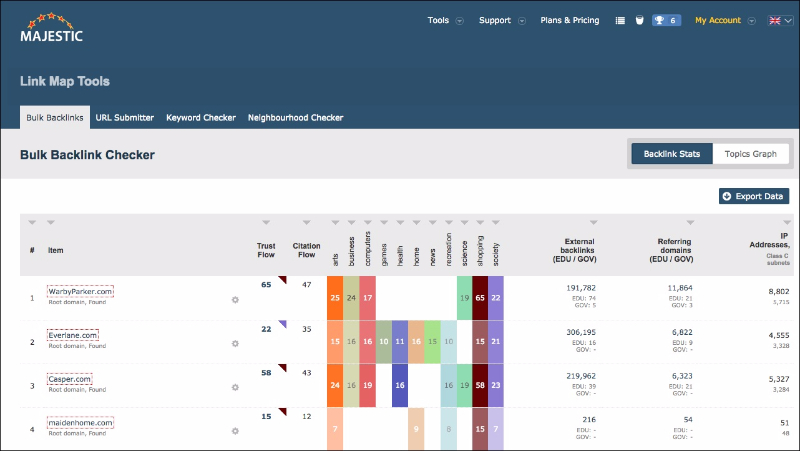
Task: Open the Casper.com link
Action: (70, 379)
